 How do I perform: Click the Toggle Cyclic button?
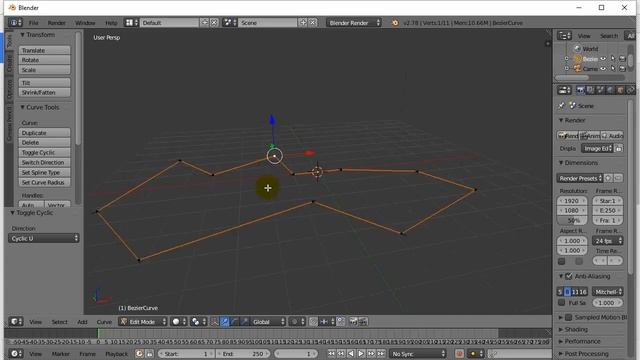[44, 152]
